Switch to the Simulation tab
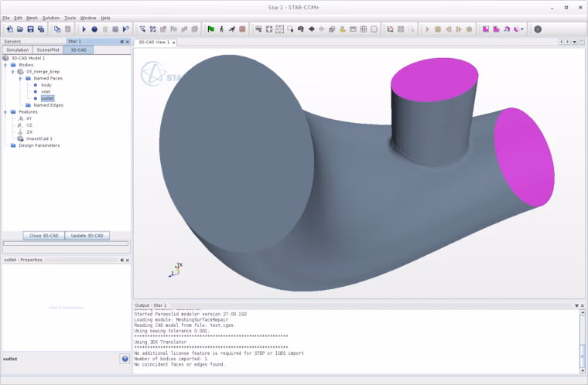Screen dimensions: 588x385 click(17, 49)
